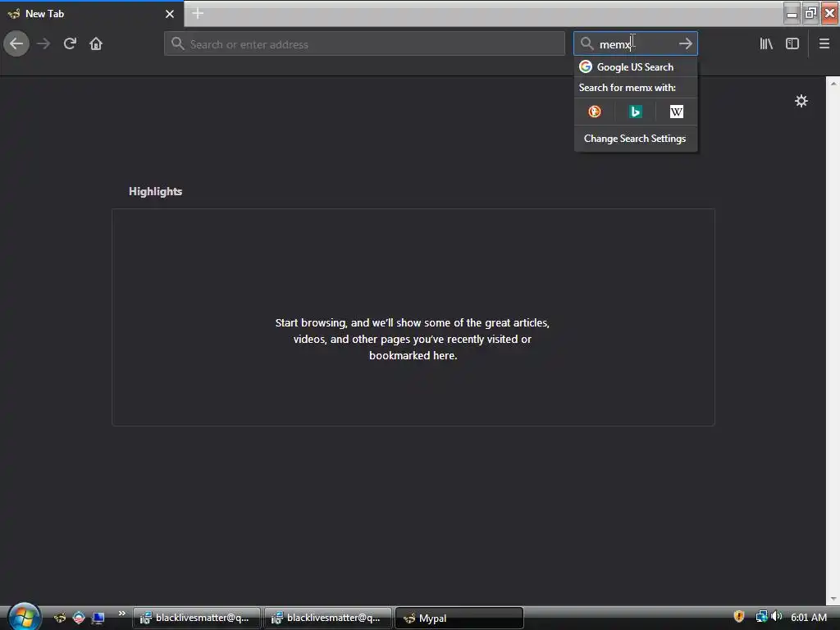Open Change Search Settings
This screenshot has height=630, width=840.
click(636, 139)
